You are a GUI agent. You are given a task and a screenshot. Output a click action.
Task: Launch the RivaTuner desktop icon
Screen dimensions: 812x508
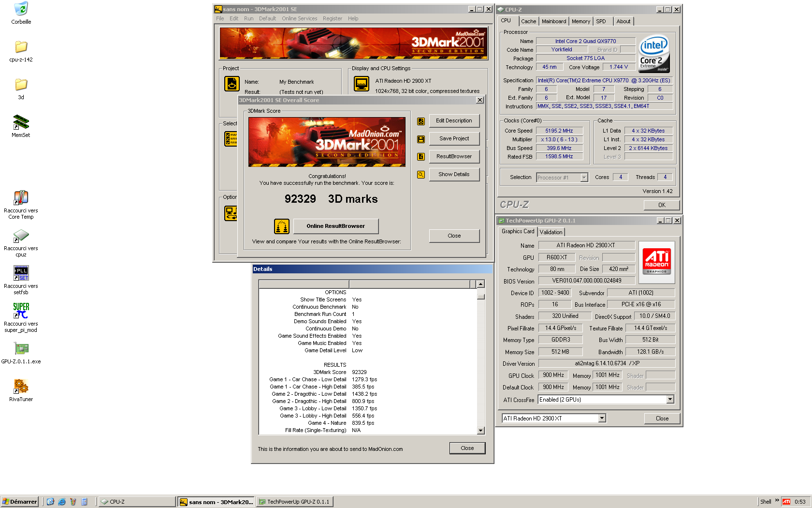click(21, 387)
